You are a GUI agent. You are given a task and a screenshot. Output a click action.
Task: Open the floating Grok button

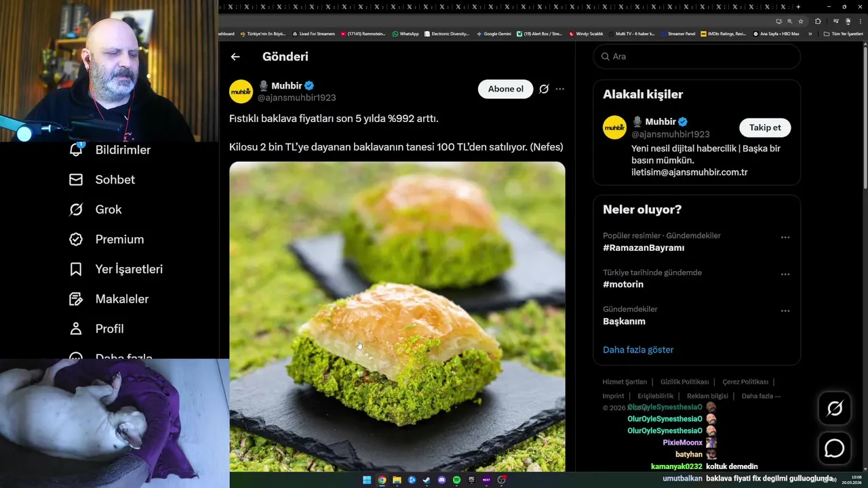[835, 408]
